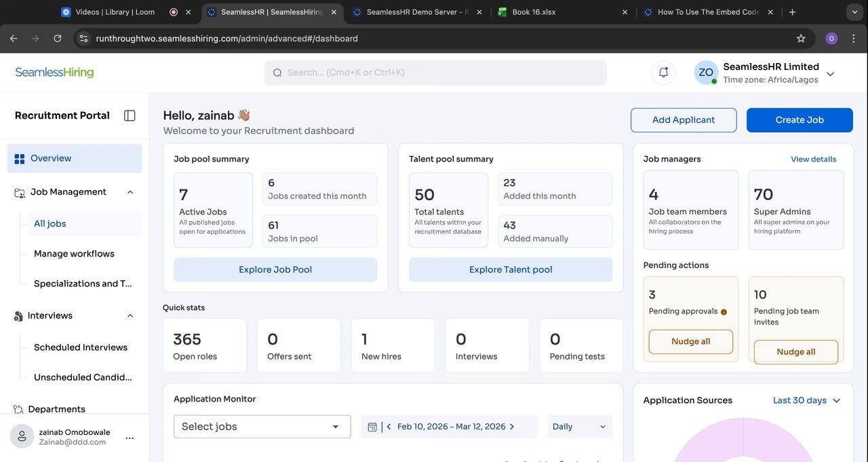This screenshot has width=868, height=462.
Task: Open the Daily interval dropdown
Action: tap(579, 427)
